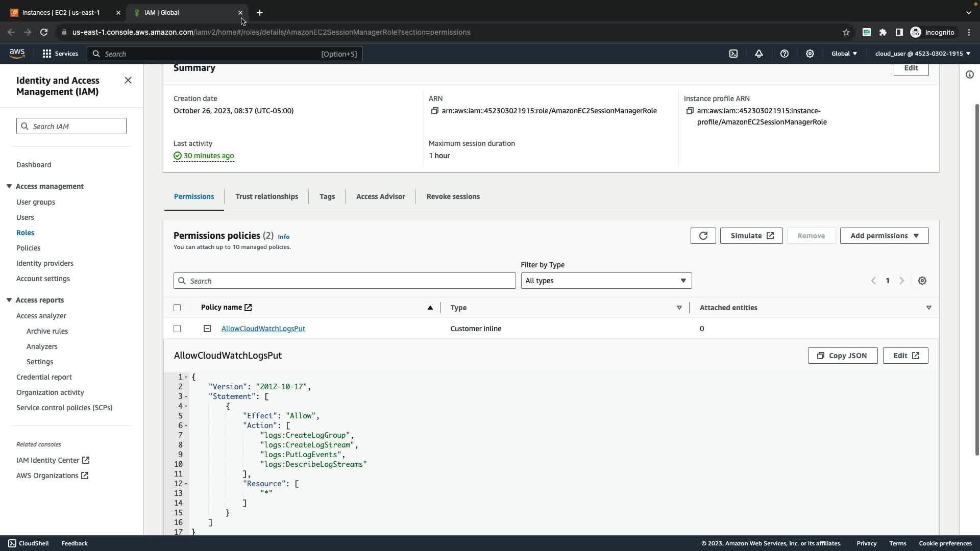Open permissions table preferences gear icon
Image resolution: width=980 pixels, height=551 pixels.
(922, 281)
